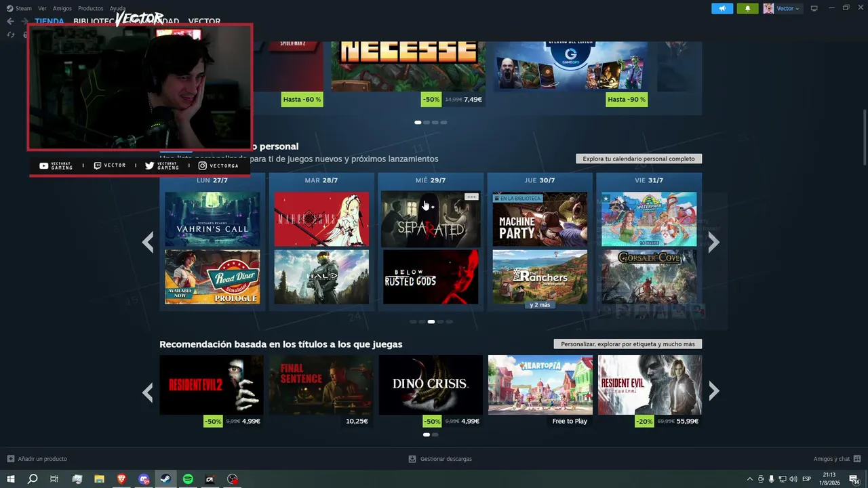
Task: Open the Amigos y chat icon
Action: tap(857, 459)
